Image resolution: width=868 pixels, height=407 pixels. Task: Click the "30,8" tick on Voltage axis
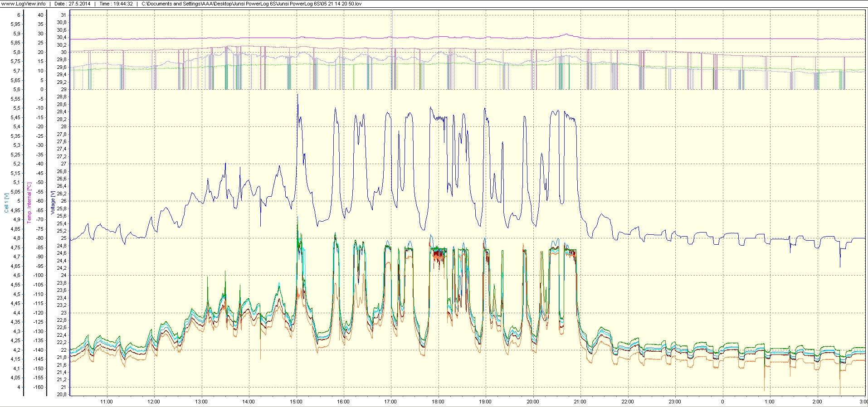pyautogui.click(x=62, y=22)
